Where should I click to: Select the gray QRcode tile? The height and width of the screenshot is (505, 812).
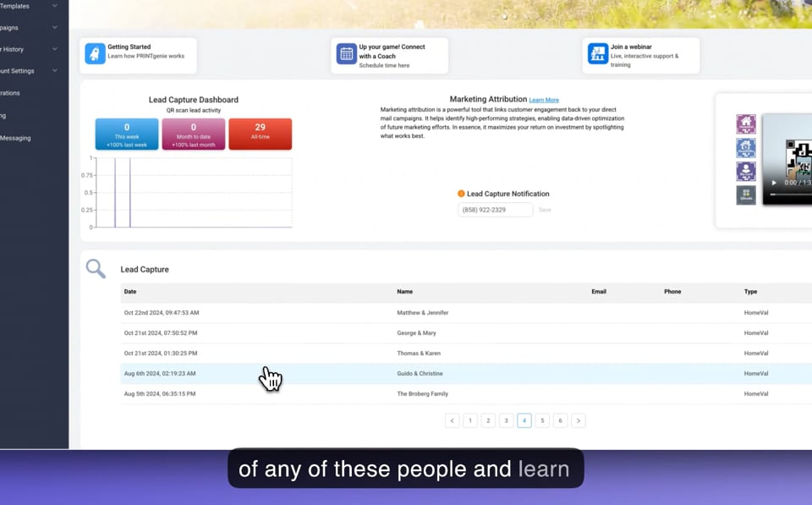tap(746, 195)
